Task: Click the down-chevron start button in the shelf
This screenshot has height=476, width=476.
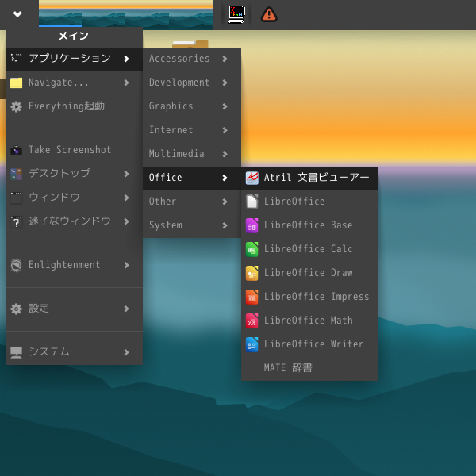Action: pos(17,14)
